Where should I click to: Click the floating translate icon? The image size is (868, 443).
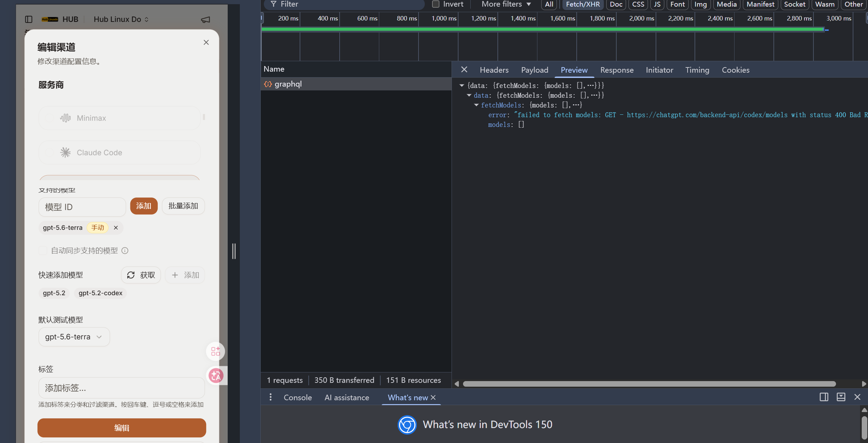(216, 376)
